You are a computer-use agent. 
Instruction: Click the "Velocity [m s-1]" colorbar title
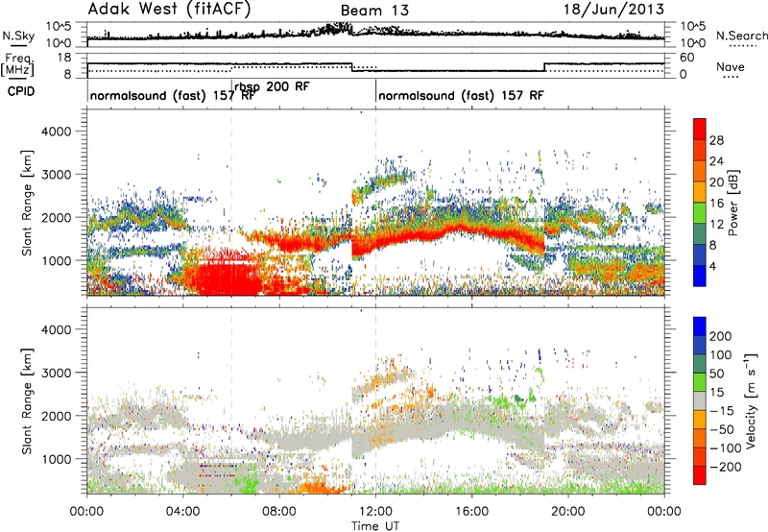pyautogui.click(x=751, y=400)
